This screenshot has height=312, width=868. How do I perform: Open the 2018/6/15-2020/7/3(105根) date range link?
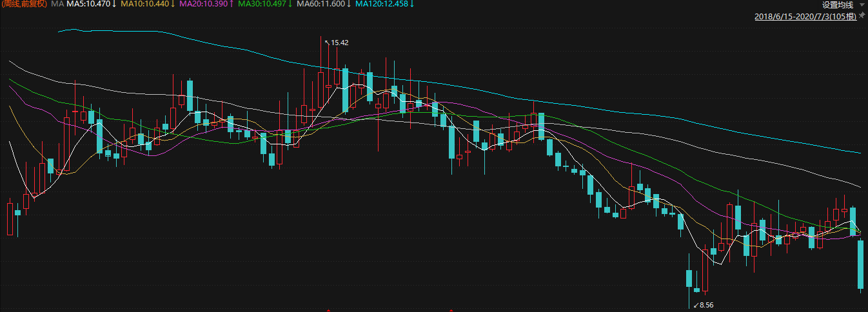806,16
